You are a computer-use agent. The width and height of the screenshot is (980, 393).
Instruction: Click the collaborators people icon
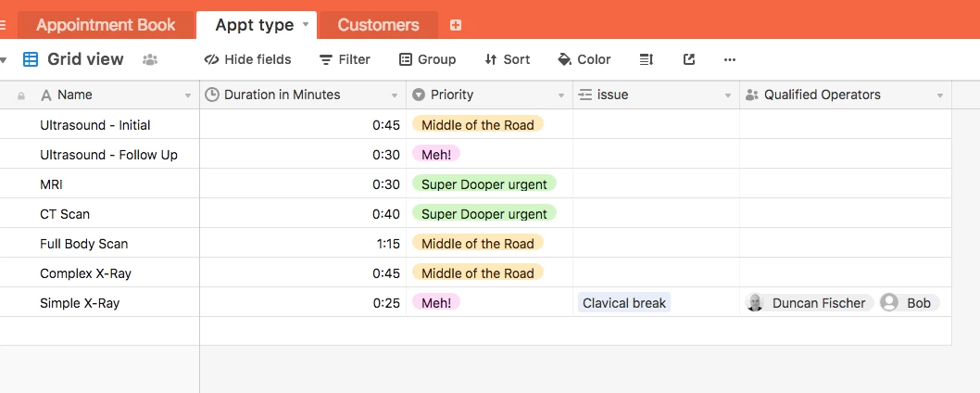coord(150,59)
